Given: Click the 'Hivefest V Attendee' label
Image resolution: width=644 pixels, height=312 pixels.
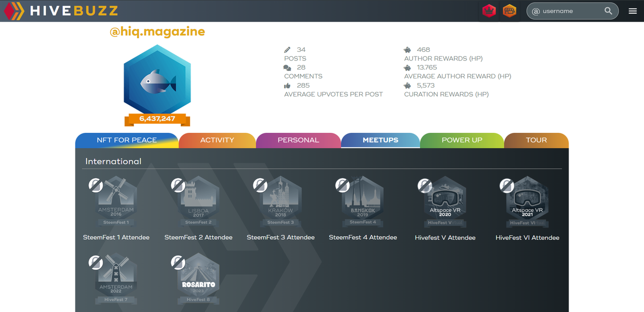Looking at the screenshot, I should coord(445,238).
